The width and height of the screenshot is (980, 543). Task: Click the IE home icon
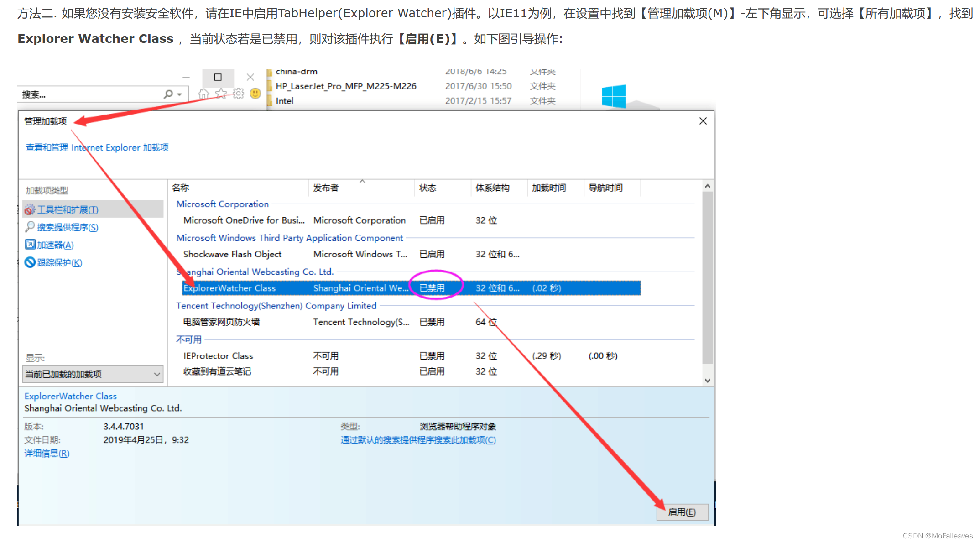204,94
